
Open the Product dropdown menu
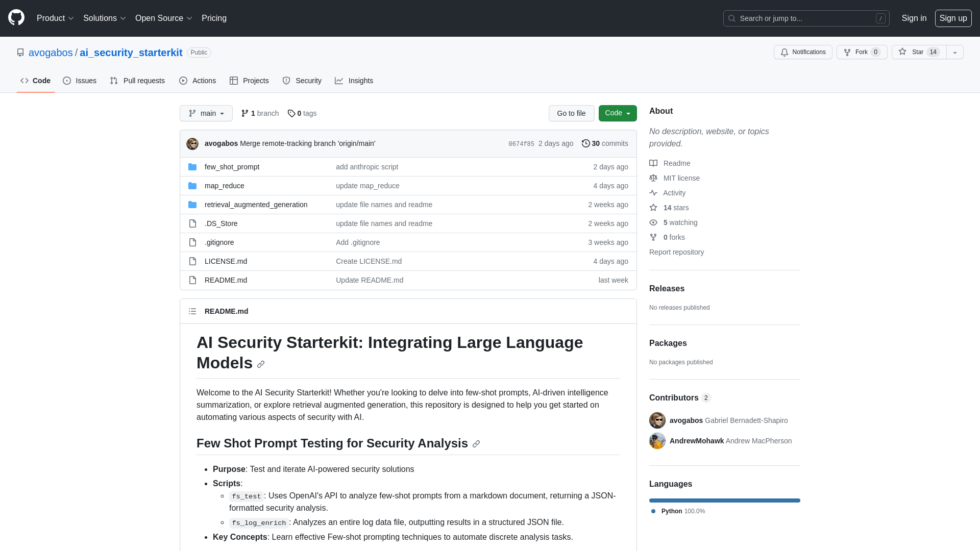click(55, 18)
